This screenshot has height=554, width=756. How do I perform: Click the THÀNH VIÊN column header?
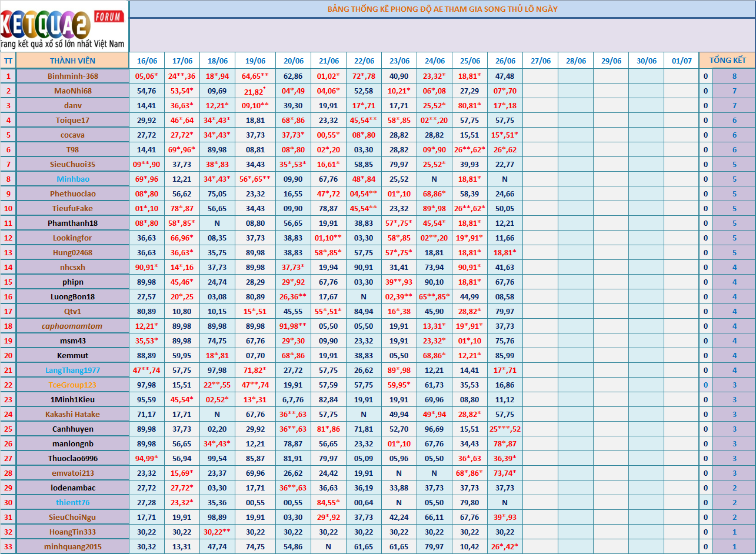(x=72, y=61)
